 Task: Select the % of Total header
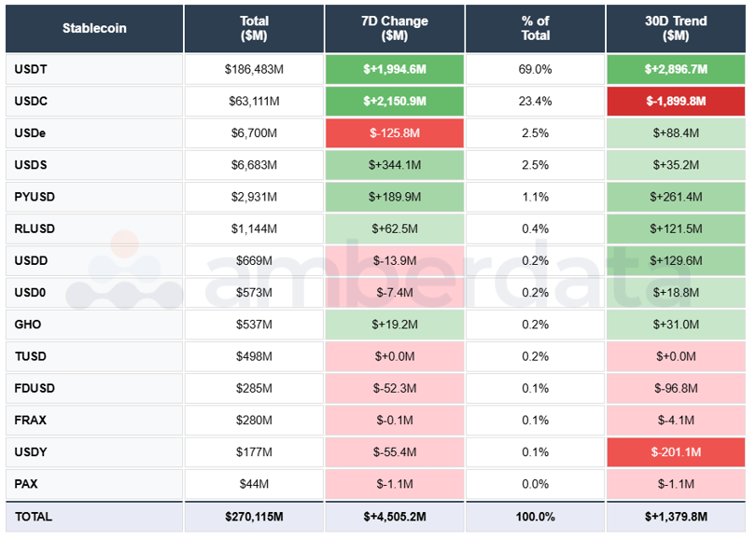[x=535, y=29]
